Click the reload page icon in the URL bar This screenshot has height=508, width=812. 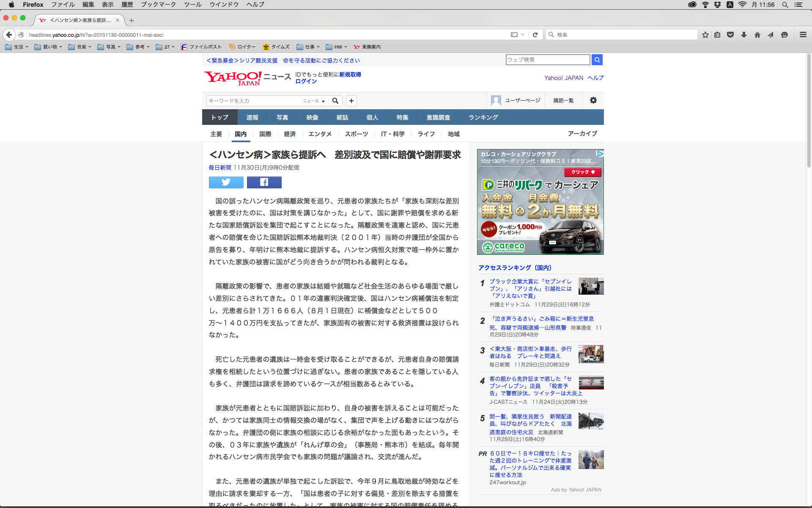click(535, 35)
